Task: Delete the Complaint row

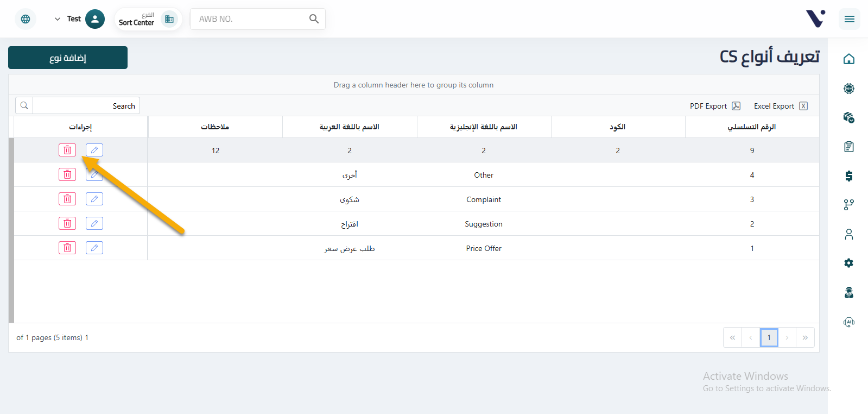Action: click(x=67, y=199)
